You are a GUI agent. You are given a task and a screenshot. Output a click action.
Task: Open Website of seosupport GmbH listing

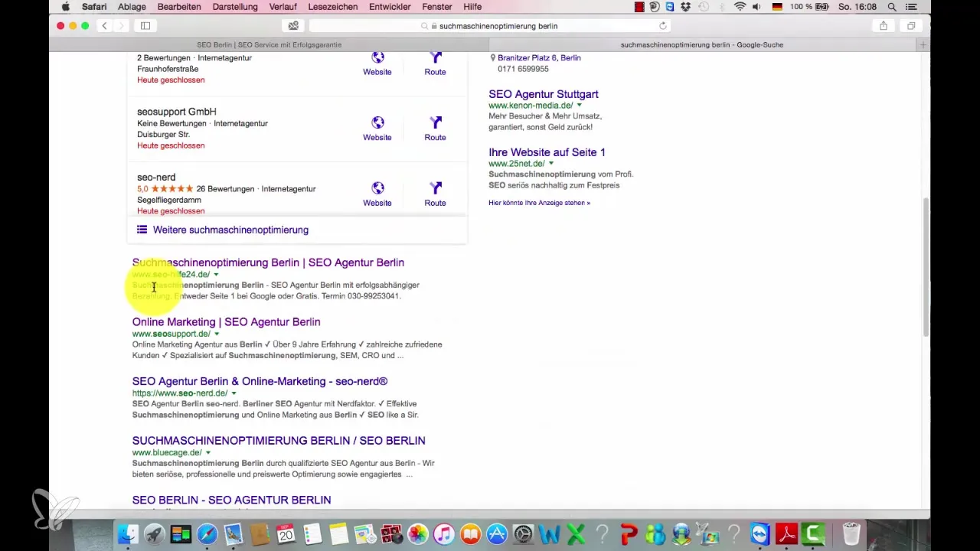click(x=377, y=129)
